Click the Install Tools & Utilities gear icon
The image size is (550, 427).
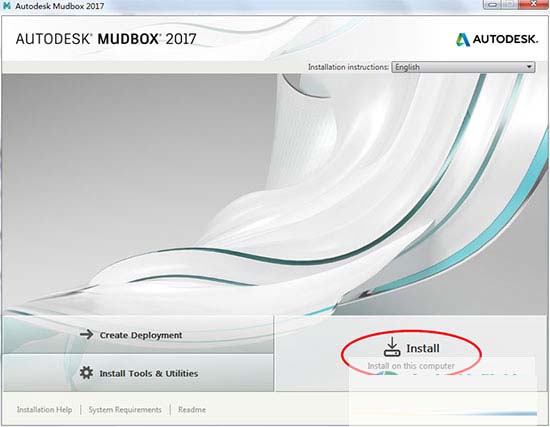[86, 373]
